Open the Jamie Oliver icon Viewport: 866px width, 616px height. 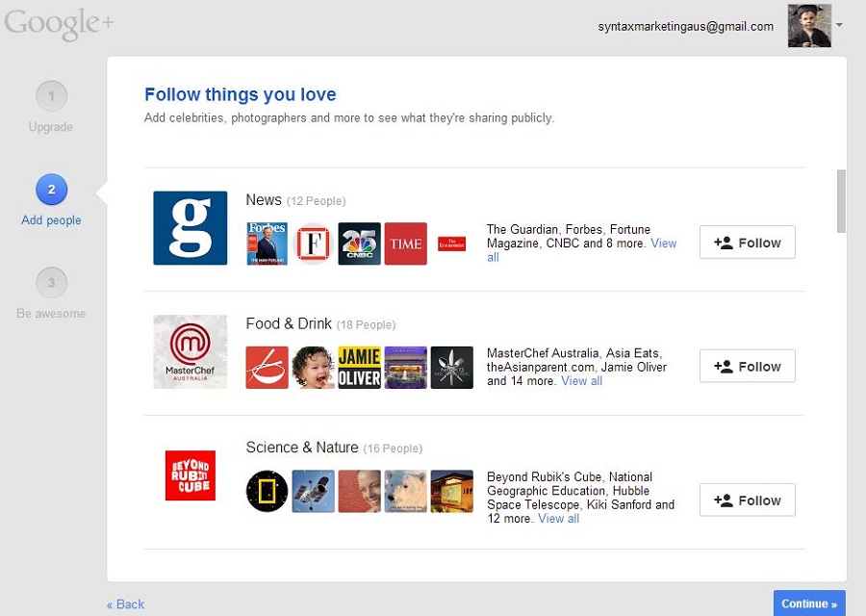pos(360,368)
